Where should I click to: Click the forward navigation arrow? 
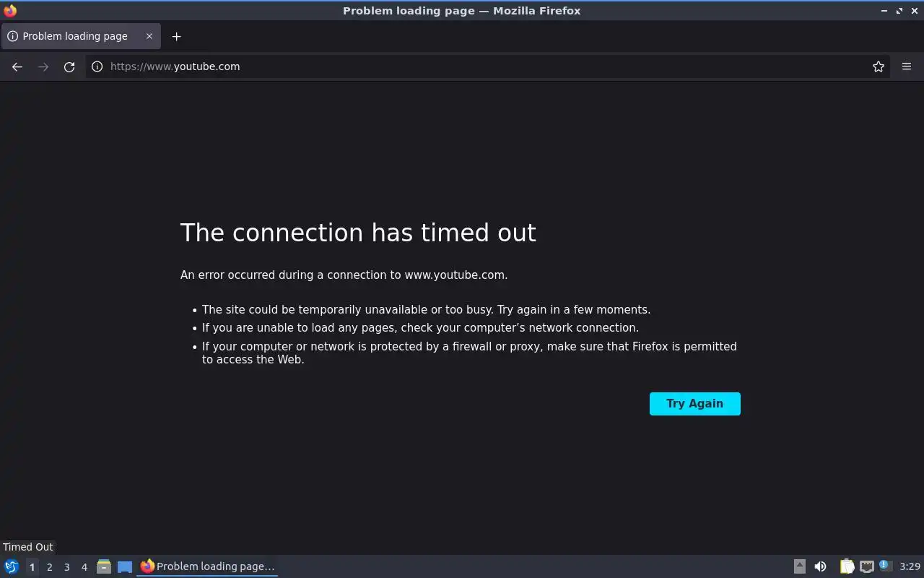click(x=43, y=66)
